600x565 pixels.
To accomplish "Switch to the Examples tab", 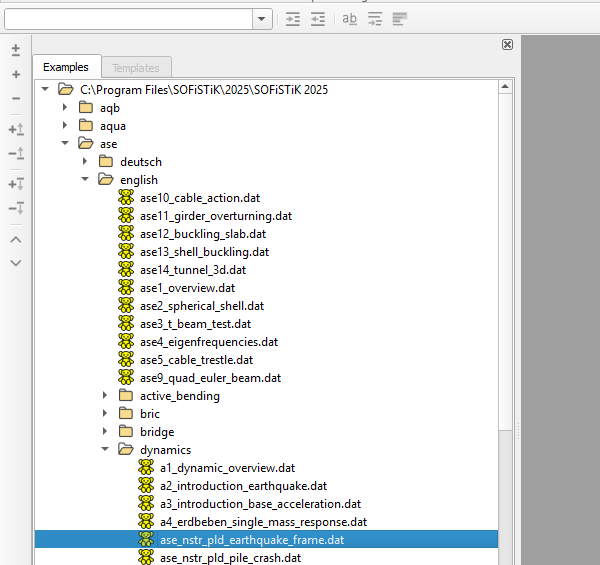I will (x=66, y=67).
